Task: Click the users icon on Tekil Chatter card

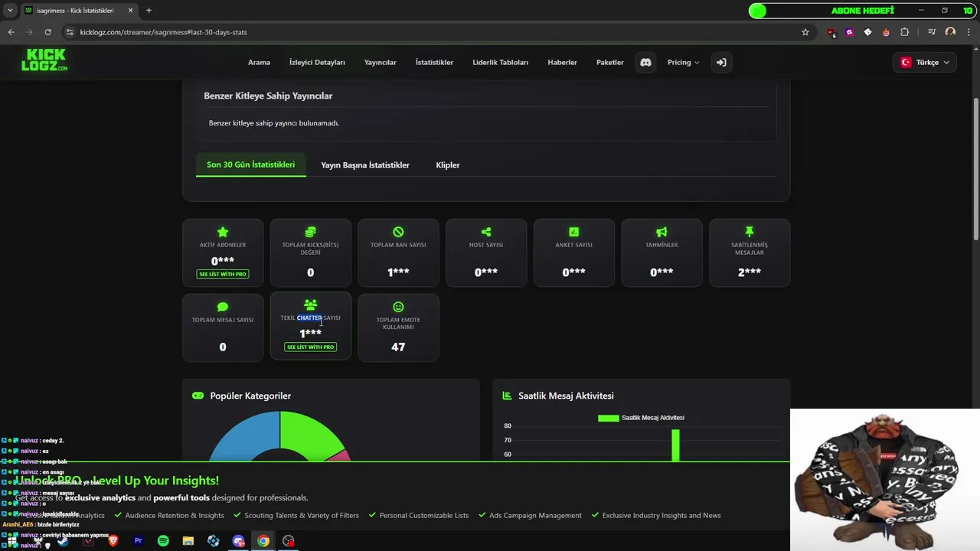Action: point(310,305)
